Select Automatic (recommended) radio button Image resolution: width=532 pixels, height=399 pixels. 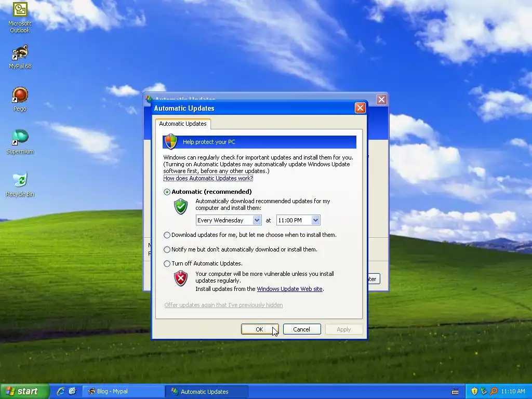click(x=167, y=192)
